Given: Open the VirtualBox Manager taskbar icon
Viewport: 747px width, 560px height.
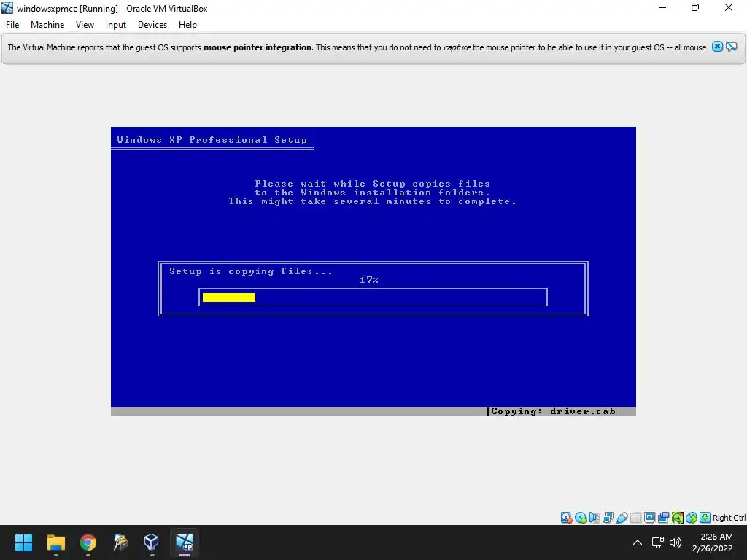Looking at the screenshot, I should 152,542.
